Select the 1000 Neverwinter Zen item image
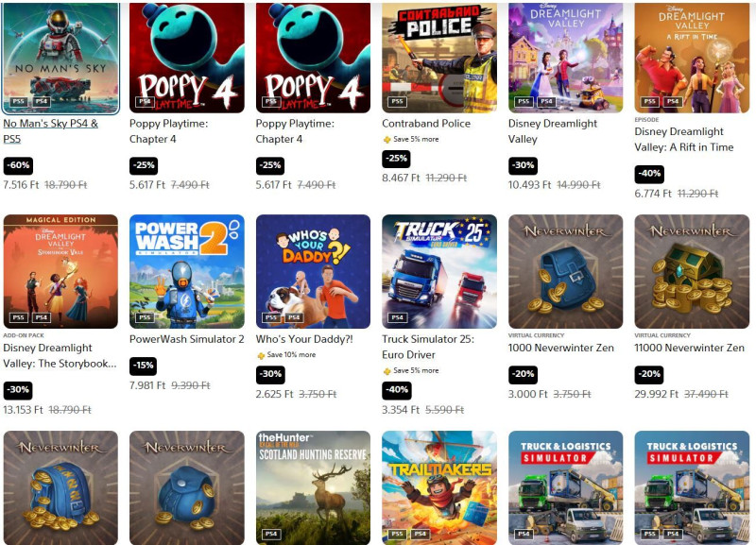Viewport: 756px width, 545px height. (565, 271)
